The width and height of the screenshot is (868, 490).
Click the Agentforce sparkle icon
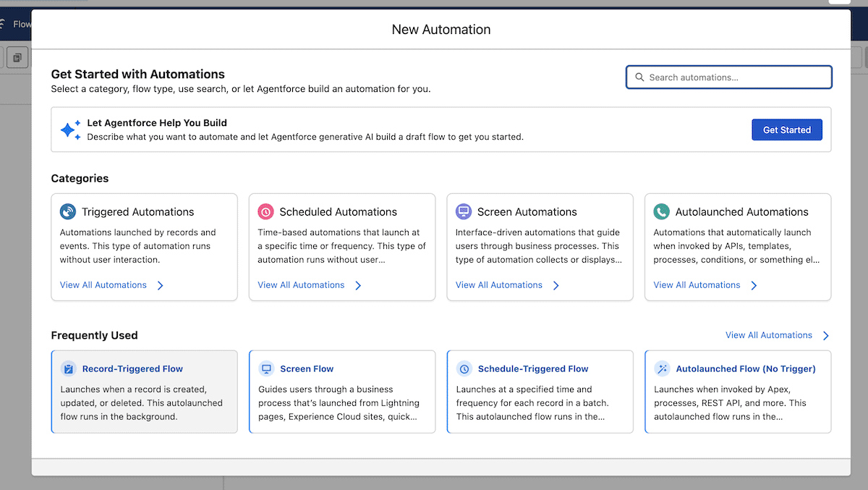tap(70, 130)
